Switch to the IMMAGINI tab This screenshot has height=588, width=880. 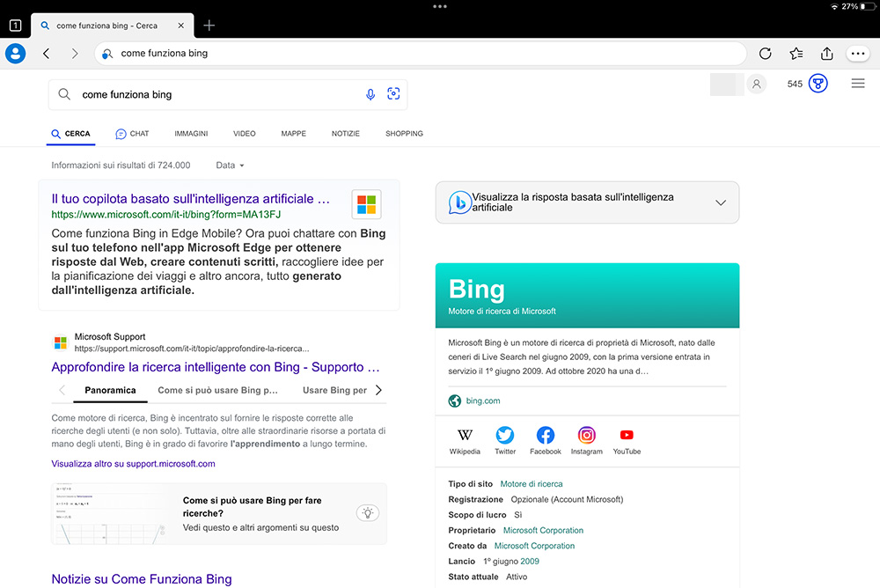pos(191,133)
